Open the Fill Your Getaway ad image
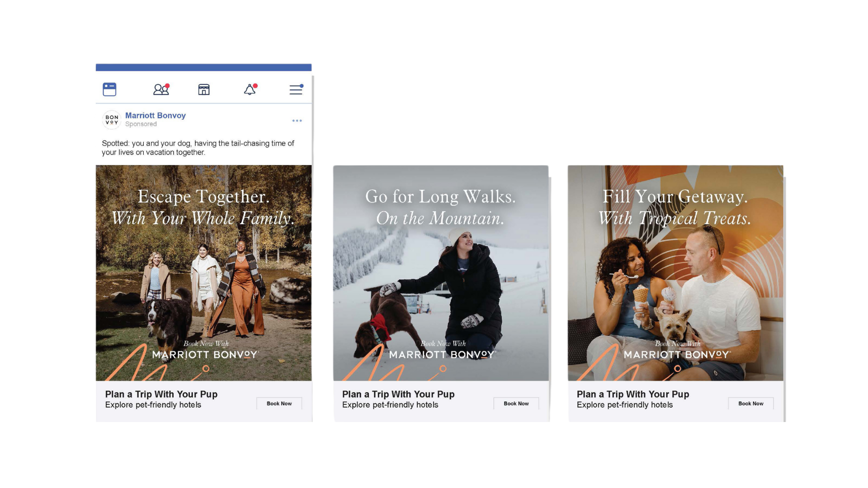Viewport: 868px width, 488px height. click(x=675, y=273)
